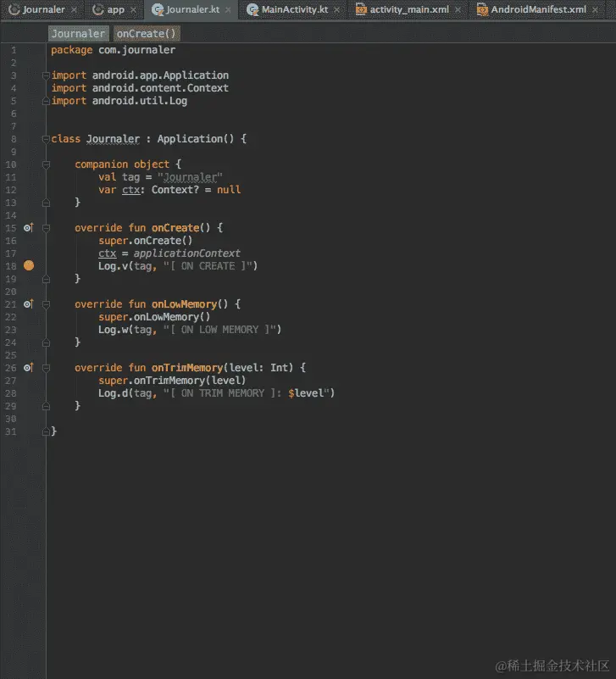Click the override gutter icon at onCreate
Viewport: 616px width, 679px height.
tap(29, 228)
